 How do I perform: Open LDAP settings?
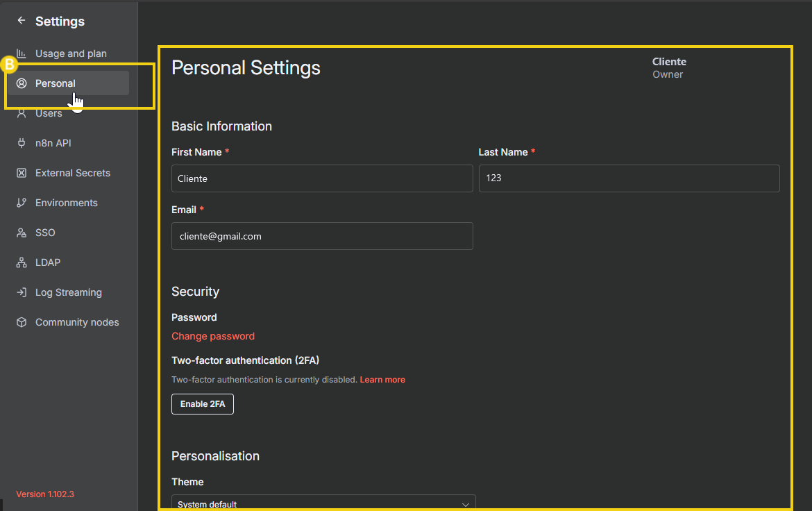[68, 262]
